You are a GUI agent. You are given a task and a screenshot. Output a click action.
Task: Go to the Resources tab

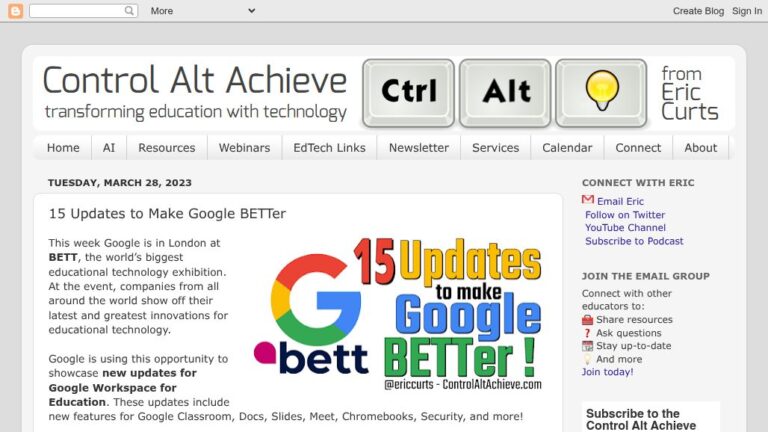click(x=167, y=148)
